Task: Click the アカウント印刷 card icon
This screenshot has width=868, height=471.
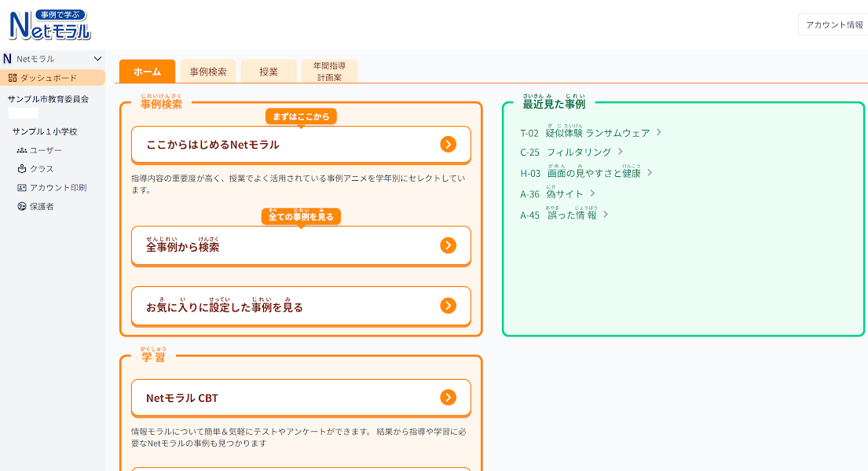Action: coord(21,188)
